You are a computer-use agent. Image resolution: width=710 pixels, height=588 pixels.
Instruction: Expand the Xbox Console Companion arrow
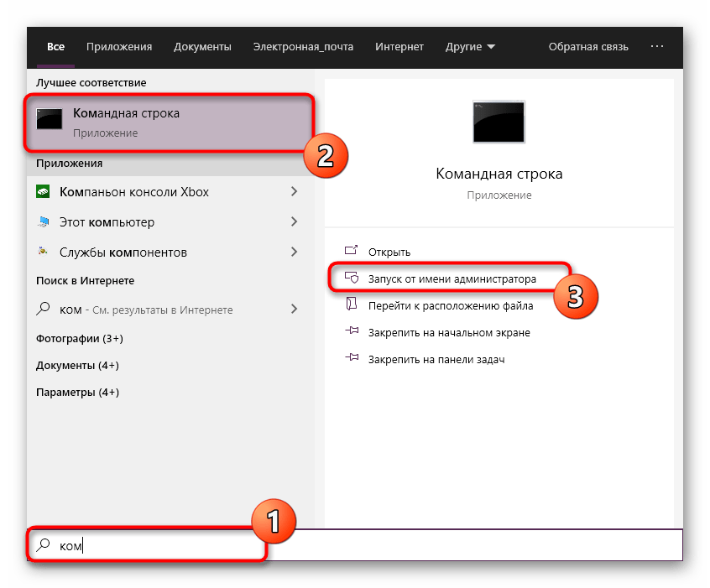pyautogui.click(x=294, y=192)
